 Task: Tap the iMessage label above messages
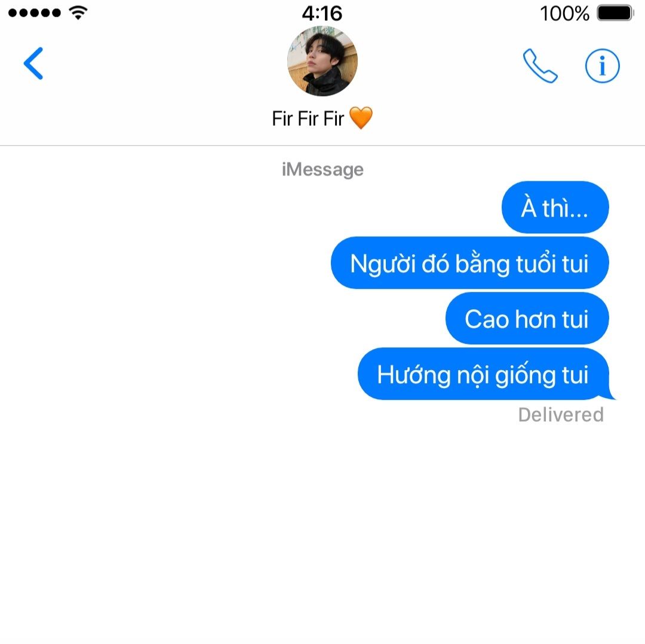pyautogui.click(x=322, y=170)
